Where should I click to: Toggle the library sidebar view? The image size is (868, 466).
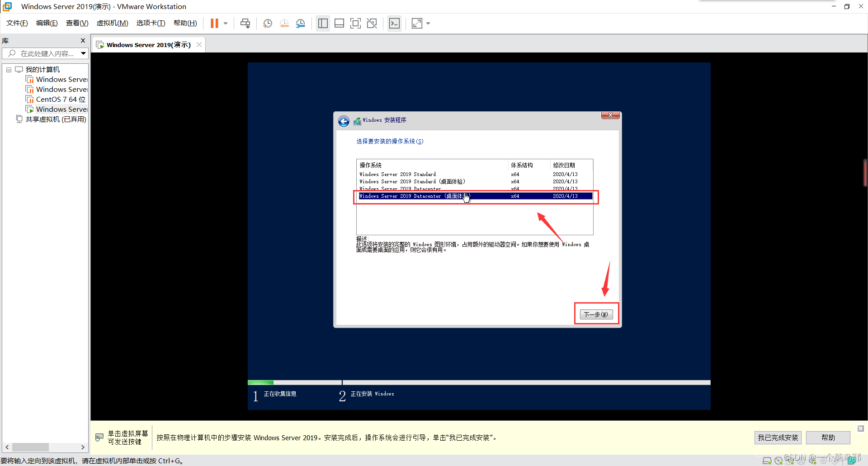[323, 23]
